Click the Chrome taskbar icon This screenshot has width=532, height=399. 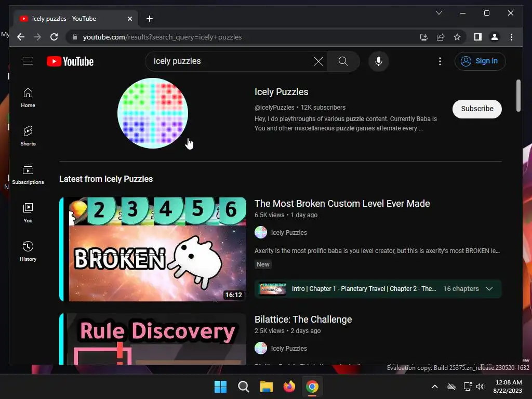coord(312,387)
